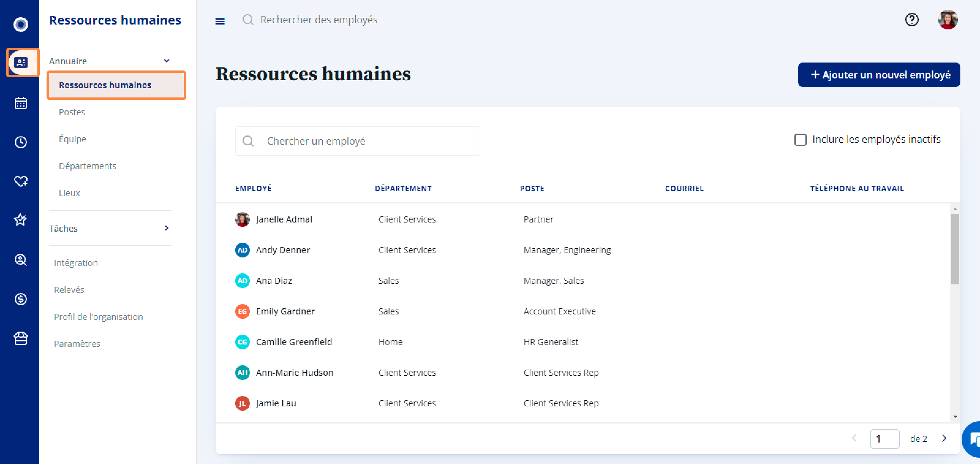Select Ressources humaines menu item
980x464 pixels.
coord(116,85)
